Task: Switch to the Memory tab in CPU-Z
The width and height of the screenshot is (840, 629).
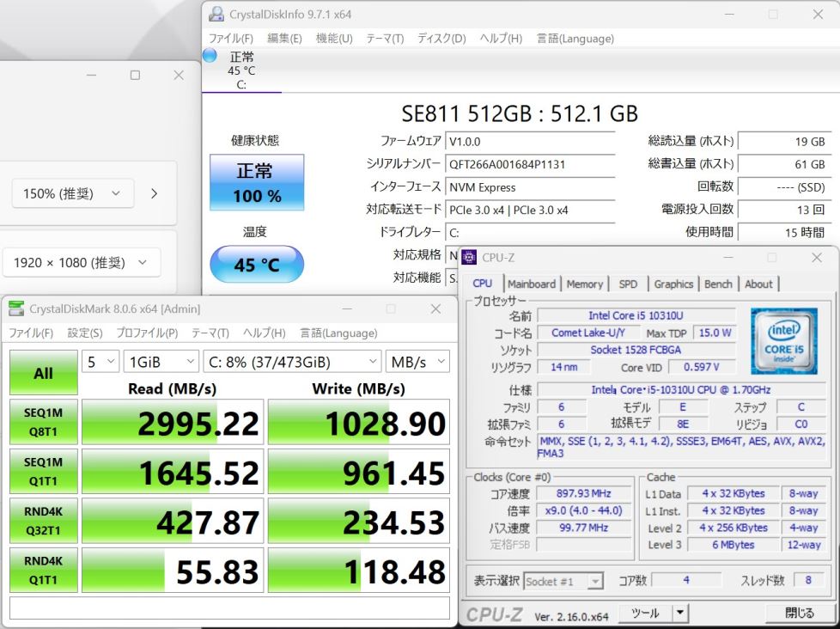Action: [584, 284]
